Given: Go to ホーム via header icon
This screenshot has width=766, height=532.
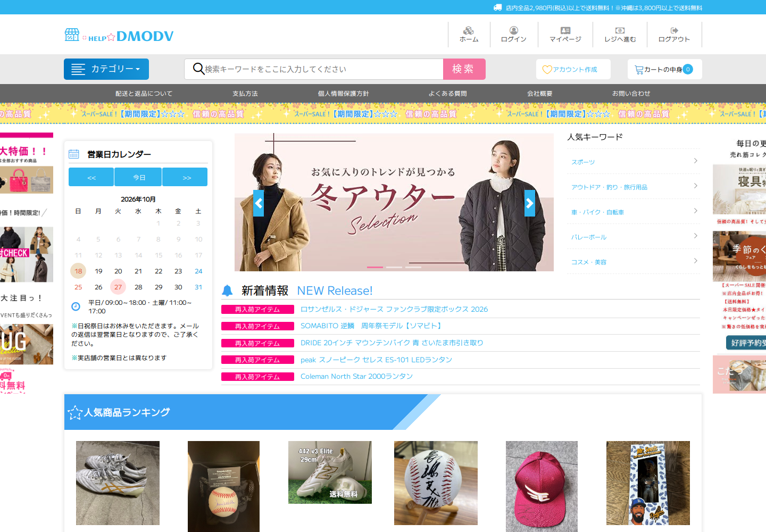Looking at the screenshot, I should (469, 30).
